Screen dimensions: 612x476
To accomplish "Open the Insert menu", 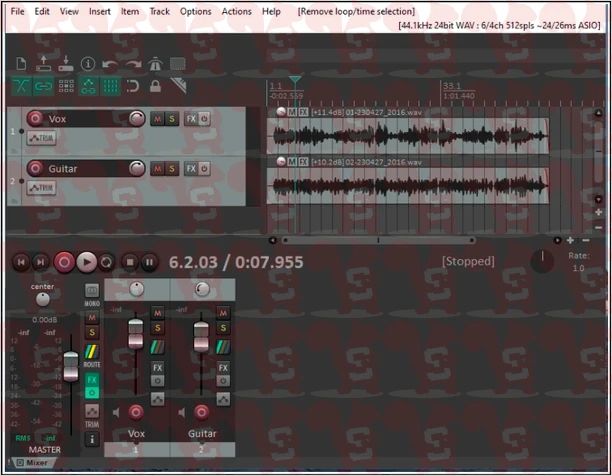I will tap(100, 11).
